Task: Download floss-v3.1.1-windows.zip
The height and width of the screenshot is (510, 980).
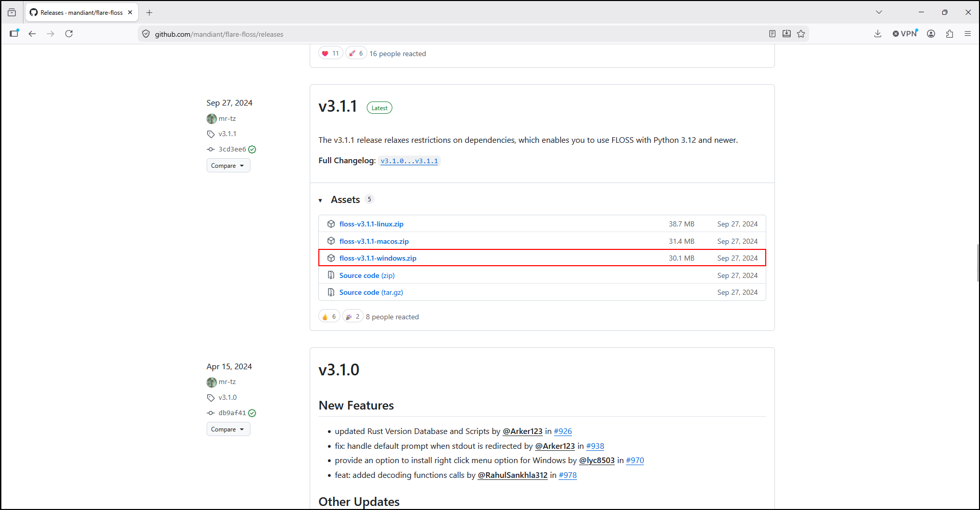Action: (x=378, y=258)
